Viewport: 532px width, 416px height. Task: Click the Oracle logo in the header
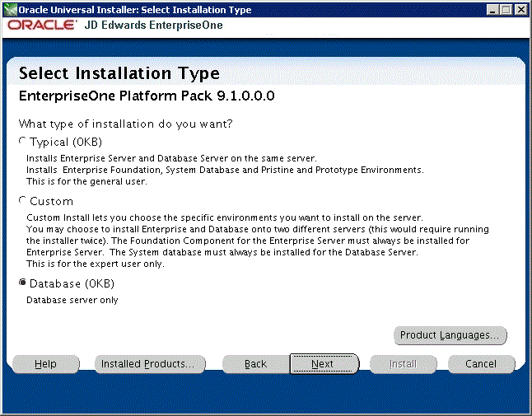(x=42, y=25)
